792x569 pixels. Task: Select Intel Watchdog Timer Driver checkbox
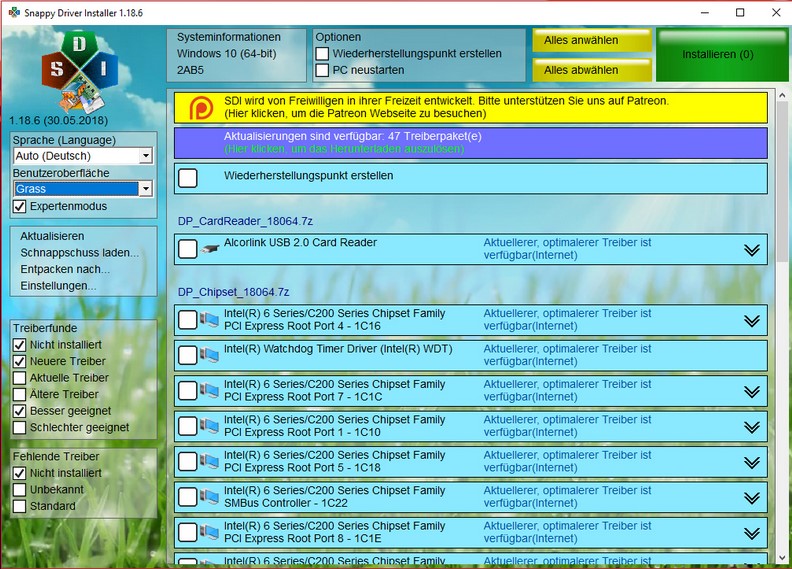pos(187,355)
